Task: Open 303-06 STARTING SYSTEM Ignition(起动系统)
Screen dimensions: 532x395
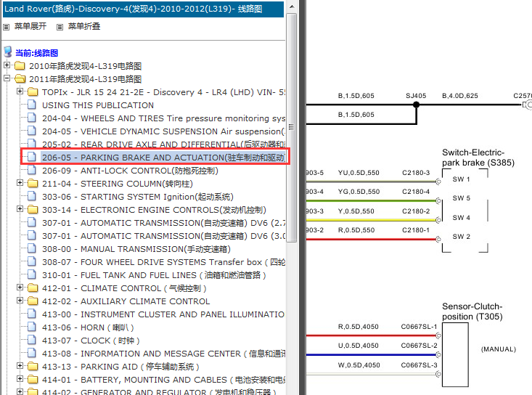Action: (138, 197)
